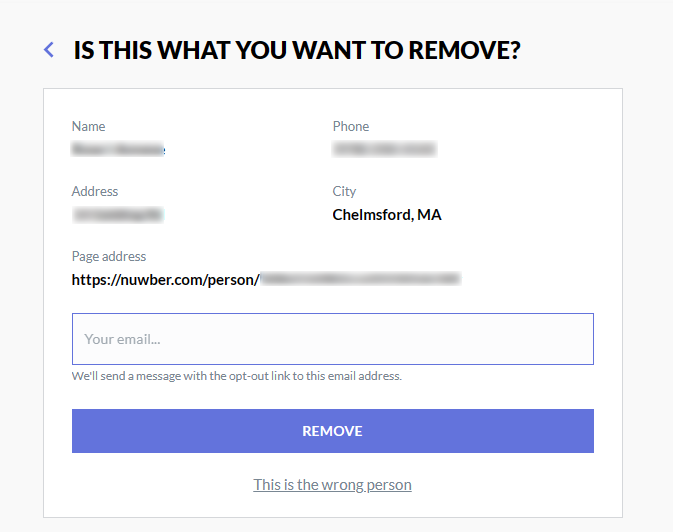Focus the Your email input field

(333, 339)
